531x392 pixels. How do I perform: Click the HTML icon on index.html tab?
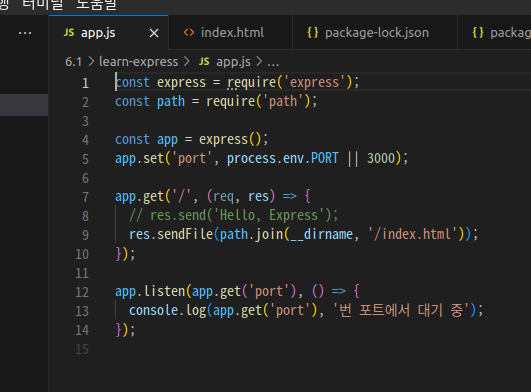(x=189, y=32)
